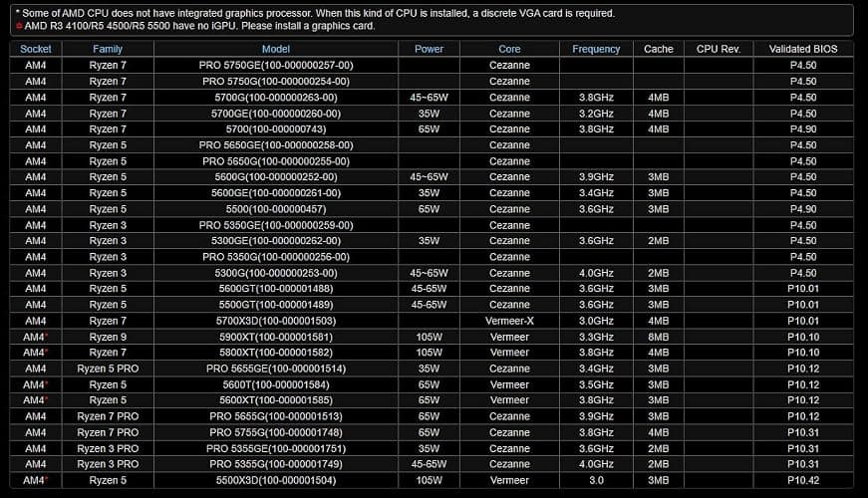Select model 5700G(100-000000263-00)

(276, 97)
